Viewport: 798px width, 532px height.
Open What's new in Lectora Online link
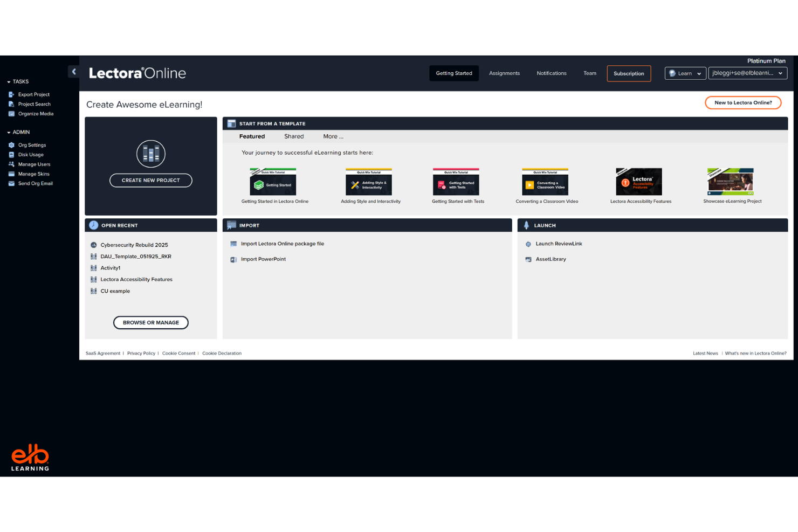(x=755, y=354)
